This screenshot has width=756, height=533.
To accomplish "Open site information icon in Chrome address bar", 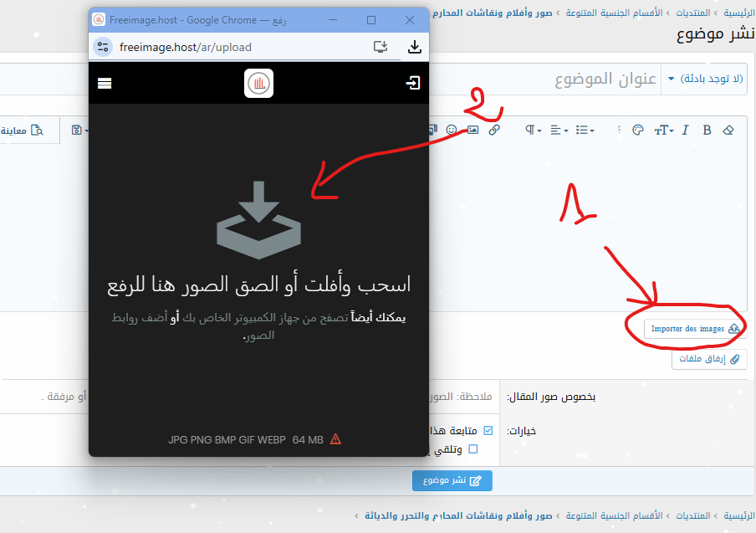I will click(x=103, y=47).
